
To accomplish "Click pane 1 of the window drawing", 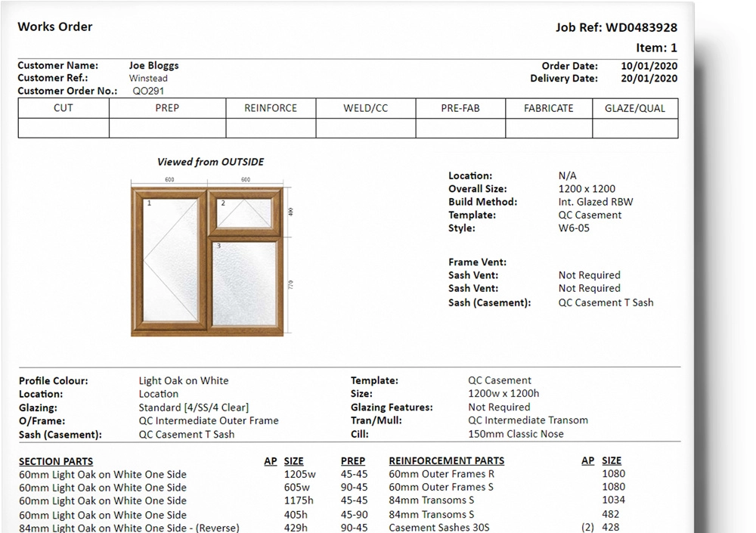I will click(170, 259).
